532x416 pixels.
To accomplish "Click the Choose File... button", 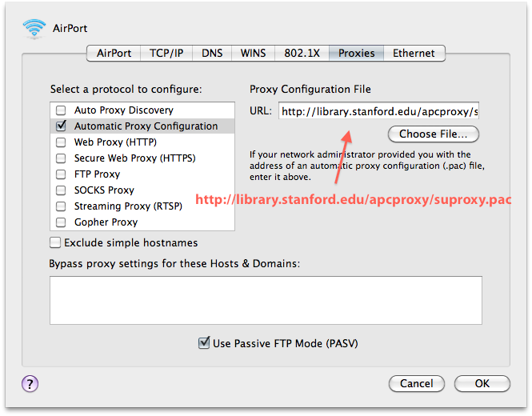I will pos(434,134).
